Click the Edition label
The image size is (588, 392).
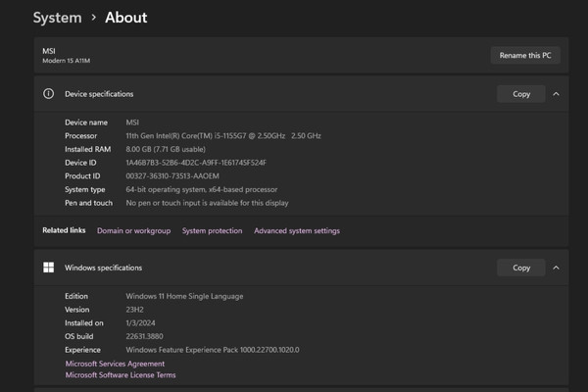pyautogui.click(x=76, y=296)
